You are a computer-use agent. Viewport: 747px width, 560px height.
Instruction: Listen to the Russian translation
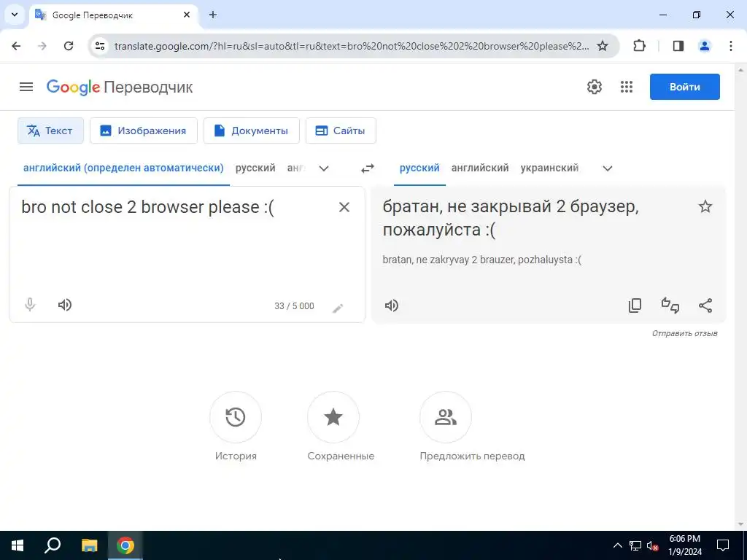pyautogui.click(x=392, y=306)
